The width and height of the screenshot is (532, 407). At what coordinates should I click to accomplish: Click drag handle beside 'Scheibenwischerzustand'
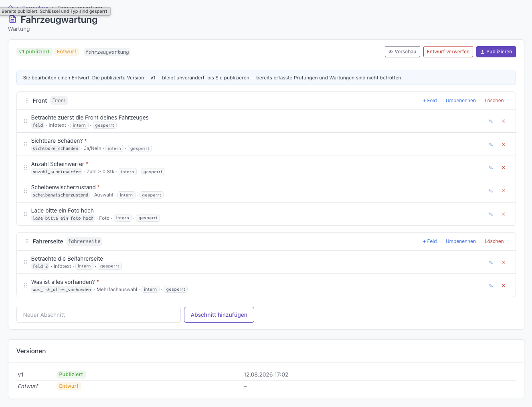click(25, 191)
